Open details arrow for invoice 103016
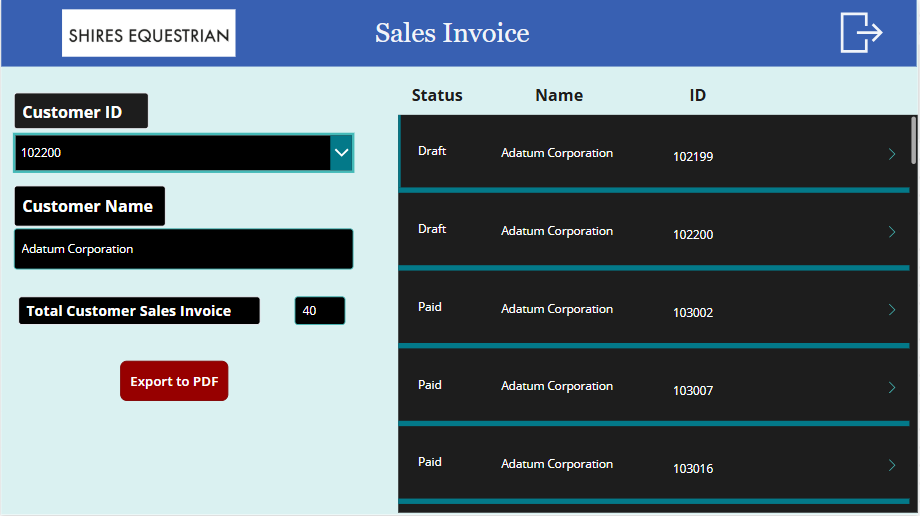The image size is (920, 516). coord(892,466)
